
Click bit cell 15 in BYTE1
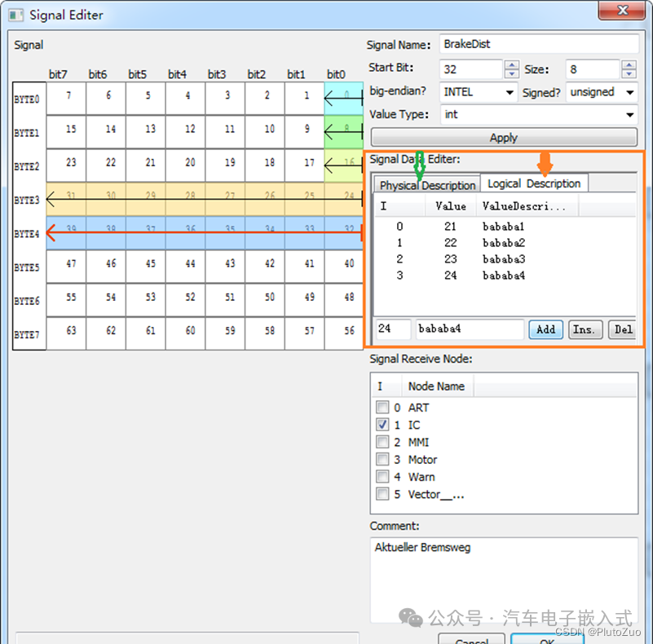tap(67, 132)
